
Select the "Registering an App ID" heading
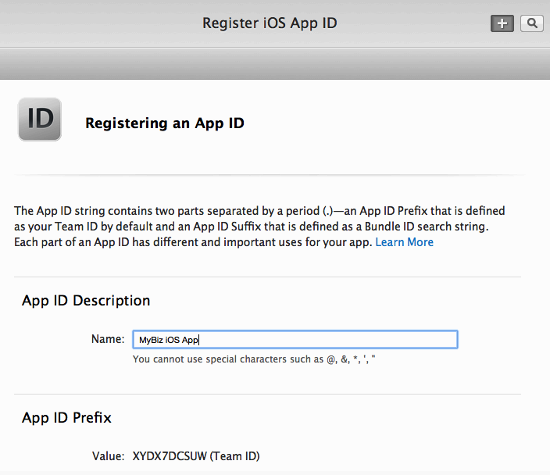point(165,123)
